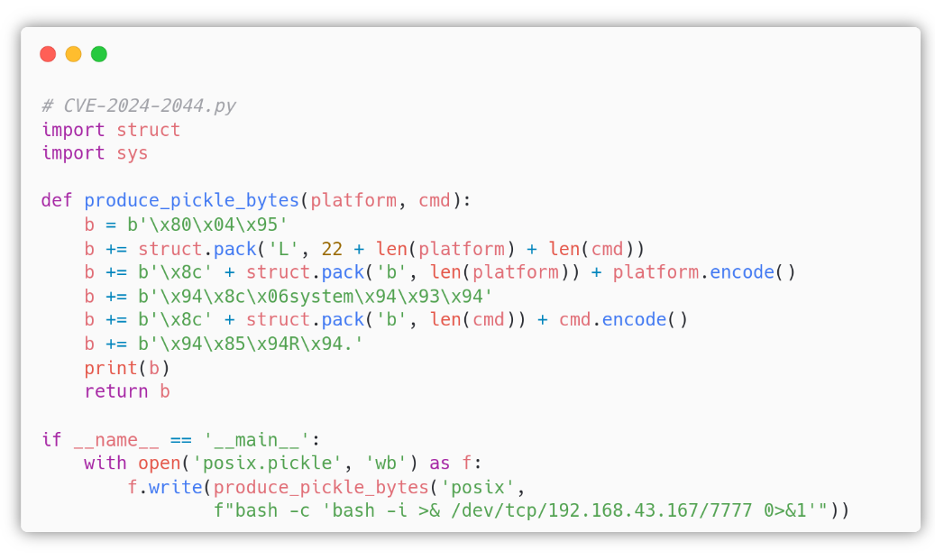Screen dimensions: 935x560
Task: Click the 'import struct' line
Action: coord(111,130)
